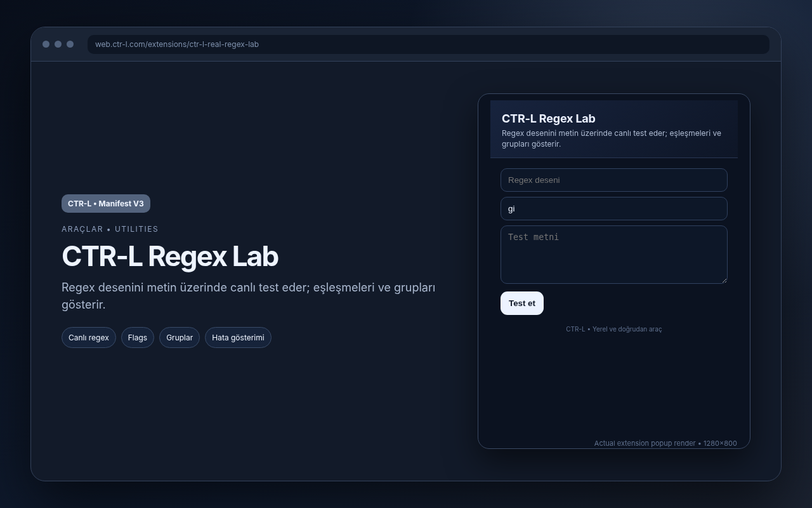The image size is (812, 508).
Task: Click the left description paragraph ending gösterir
Action: click(248, 296)
